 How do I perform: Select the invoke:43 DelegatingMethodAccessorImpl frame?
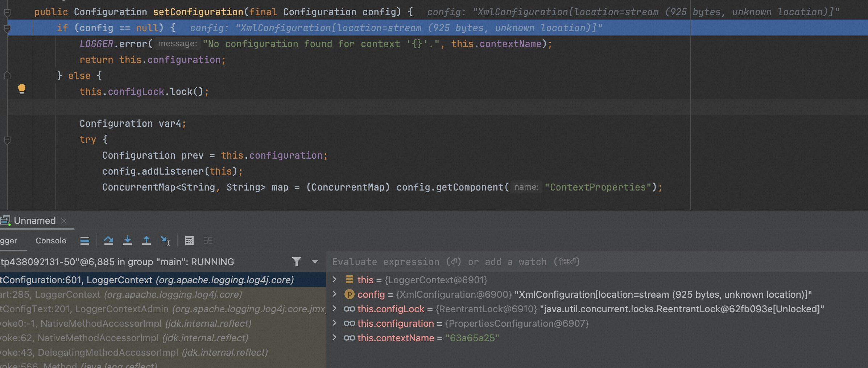(163, 352)
